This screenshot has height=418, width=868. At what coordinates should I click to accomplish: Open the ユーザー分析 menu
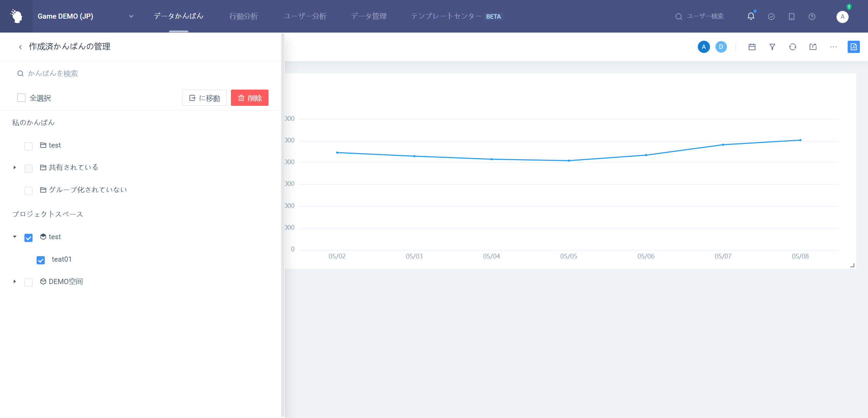pyautogui.click(x=305, y=16)
